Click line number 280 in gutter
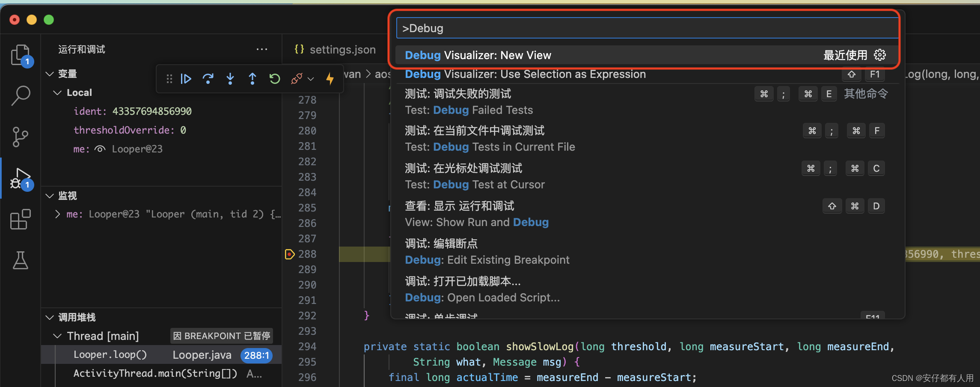The width and height of the screenshot is (980, 387). pyautogui.click(x=307, y=131)
